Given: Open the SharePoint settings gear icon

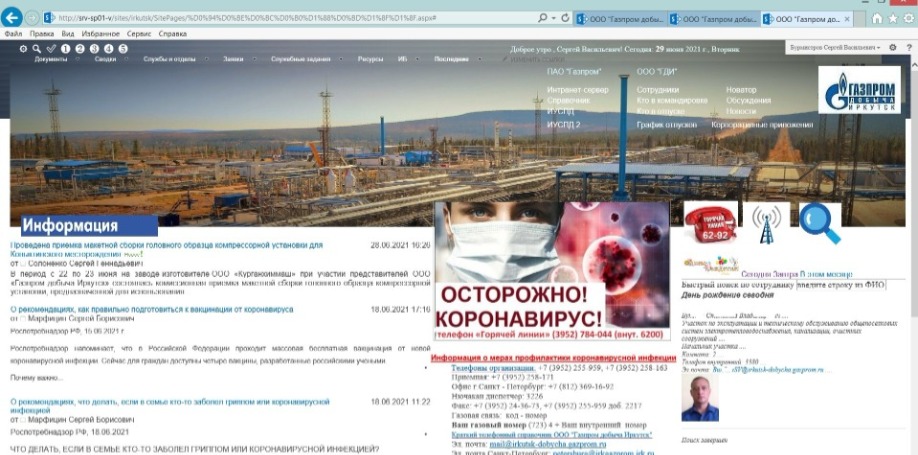Looking at the screenshot, I should [892, 47].
